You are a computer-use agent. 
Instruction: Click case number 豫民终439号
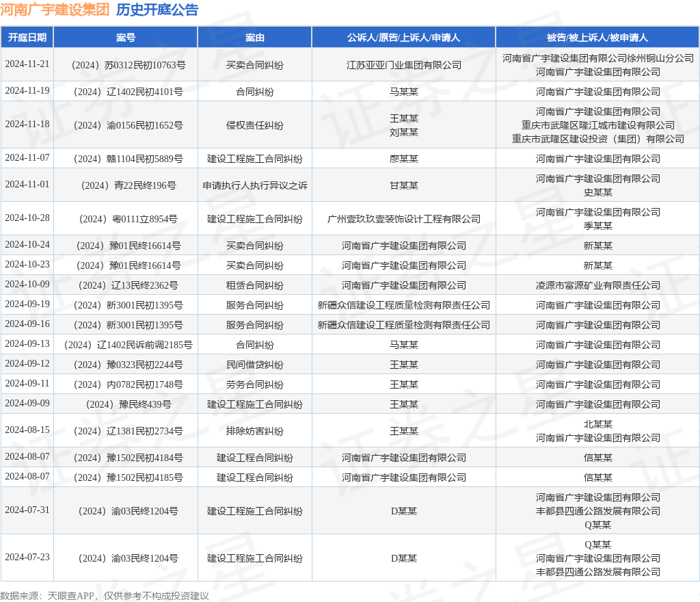129,404
